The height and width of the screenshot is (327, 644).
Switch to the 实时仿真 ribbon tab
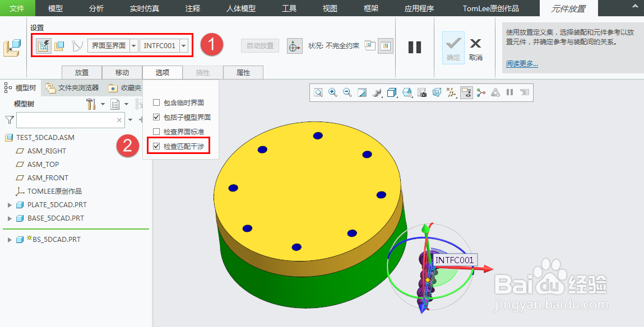(144, 8)
